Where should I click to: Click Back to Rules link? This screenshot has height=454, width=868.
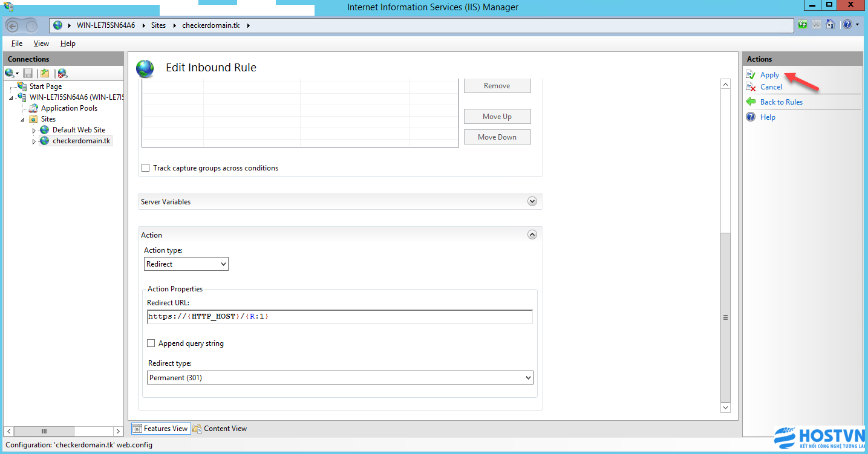click(782, 102)
